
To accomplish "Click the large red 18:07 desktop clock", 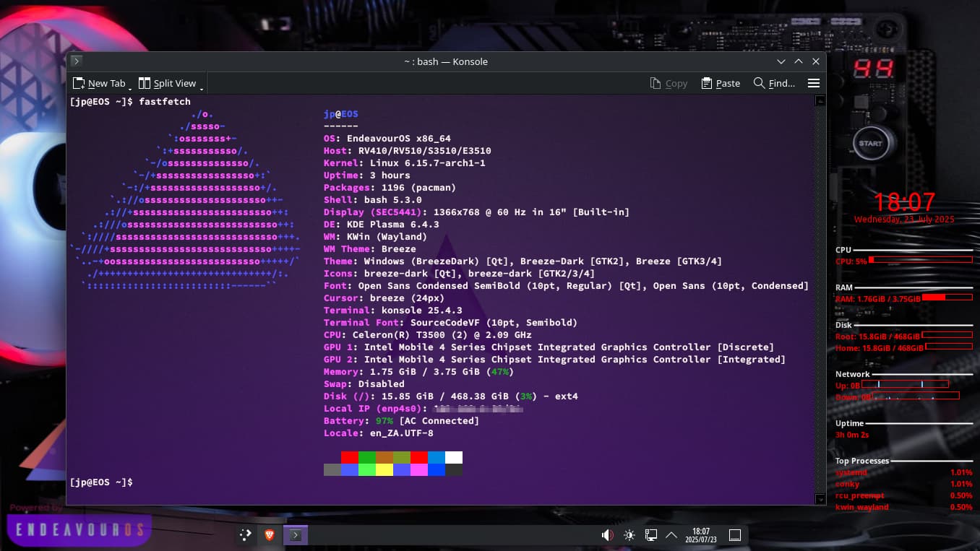I will coord(904,202).
